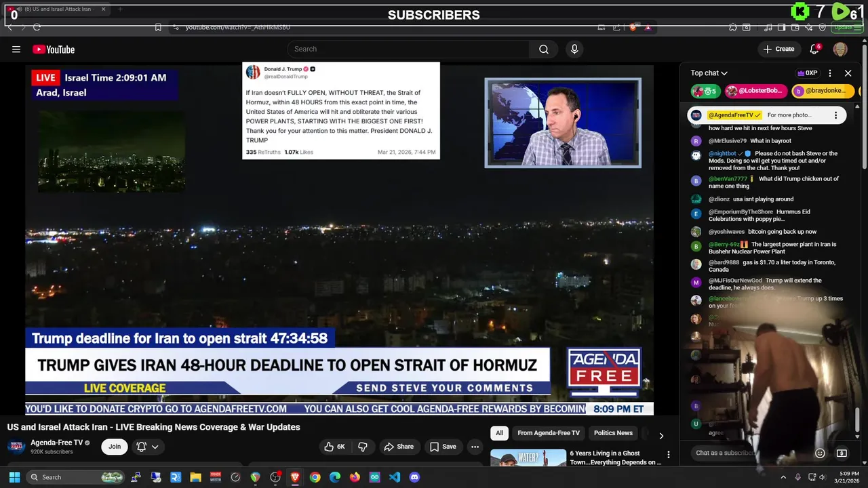868x488 pixels.
Task: Open notification bell preferences dropdown
Action: click(x=148, y=447)
